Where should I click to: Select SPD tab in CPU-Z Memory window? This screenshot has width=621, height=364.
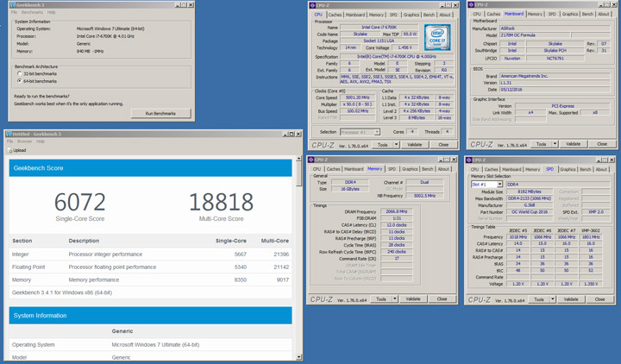pyautogui.click(x=392, y=169)
